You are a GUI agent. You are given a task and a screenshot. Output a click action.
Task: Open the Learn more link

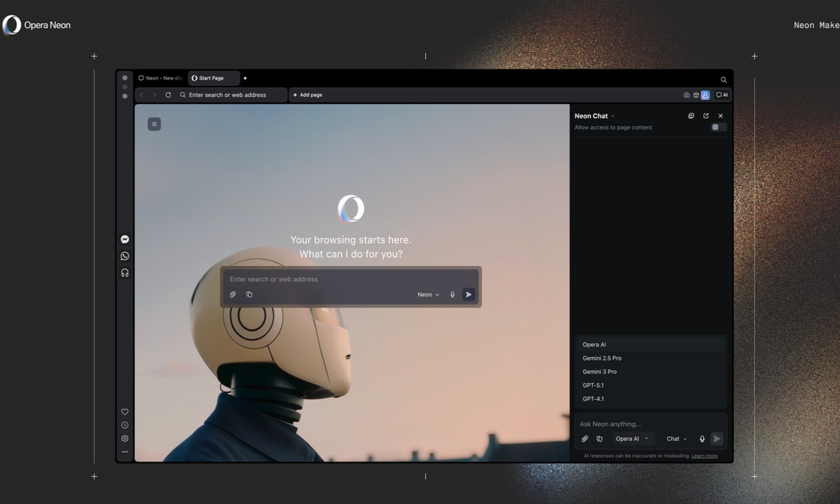tap(704, 456)
